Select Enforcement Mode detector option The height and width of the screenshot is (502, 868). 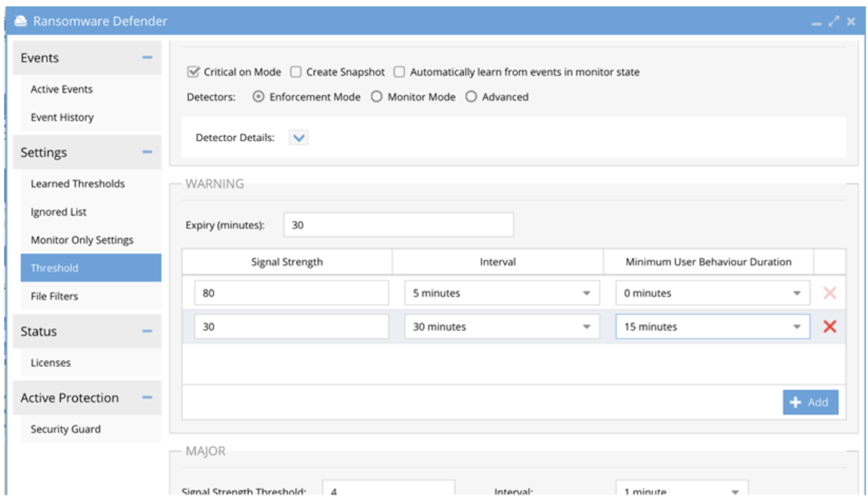pos(259,97)
